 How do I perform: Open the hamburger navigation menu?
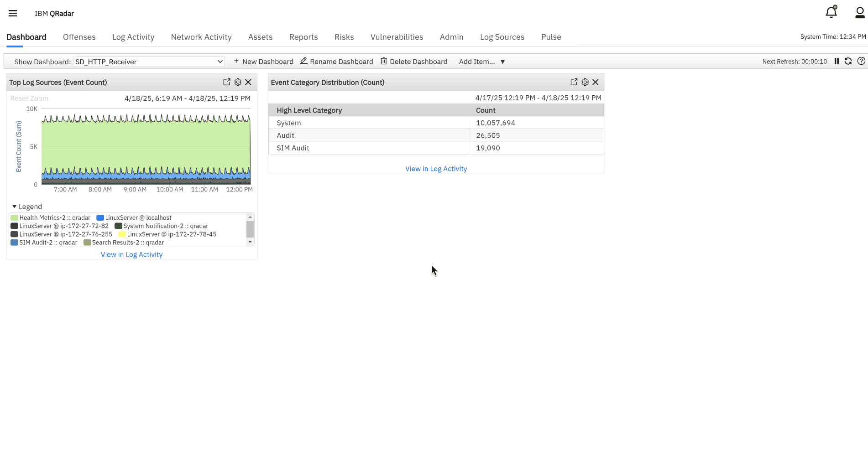click(13, 13)
